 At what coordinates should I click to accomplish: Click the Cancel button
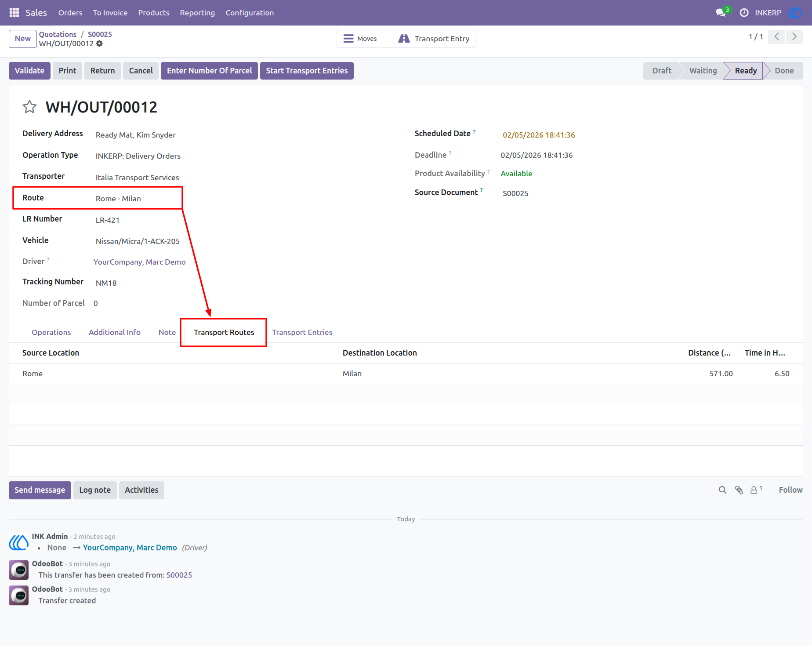141,71
